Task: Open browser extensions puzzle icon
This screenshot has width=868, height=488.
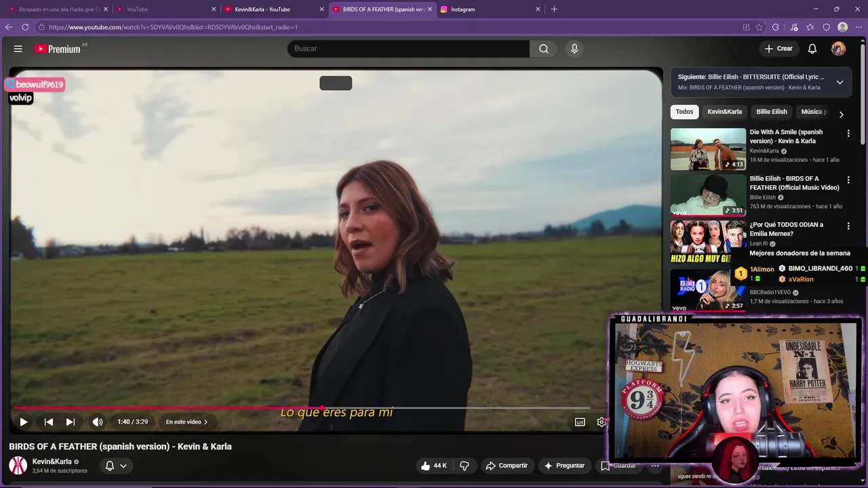Action: 776,27
